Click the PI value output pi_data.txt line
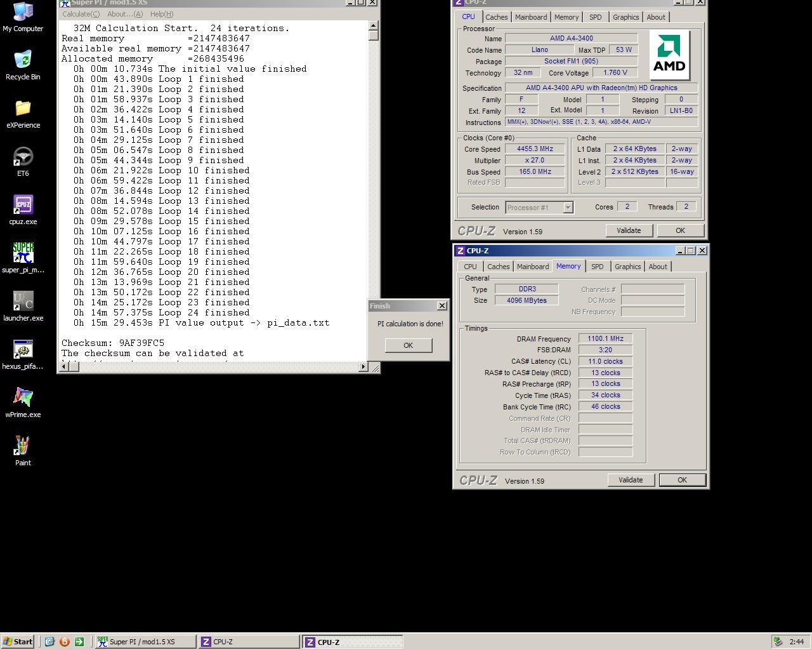The image size is (812, 650). (x=202, y=322)
